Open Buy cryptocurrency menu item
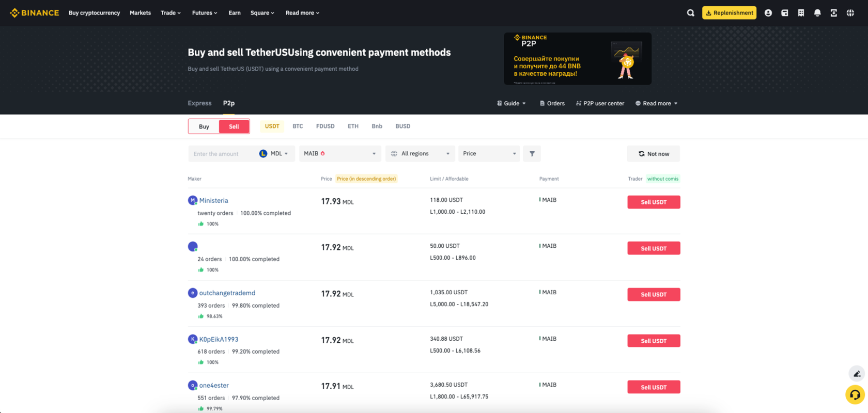This screenshot has height=413, width=868. (94, 13)
